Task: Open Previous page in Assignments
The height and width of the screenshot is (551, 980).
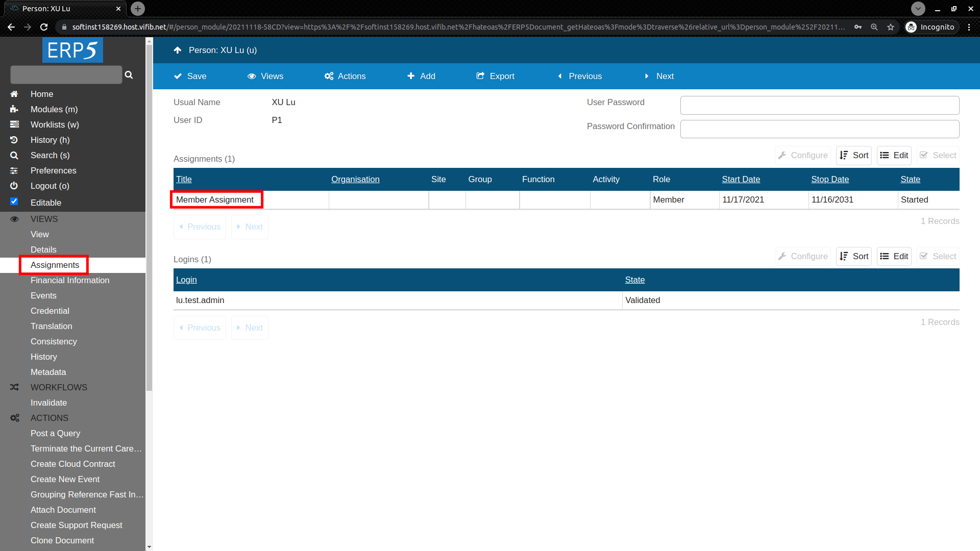Action: tap(200, 227)
